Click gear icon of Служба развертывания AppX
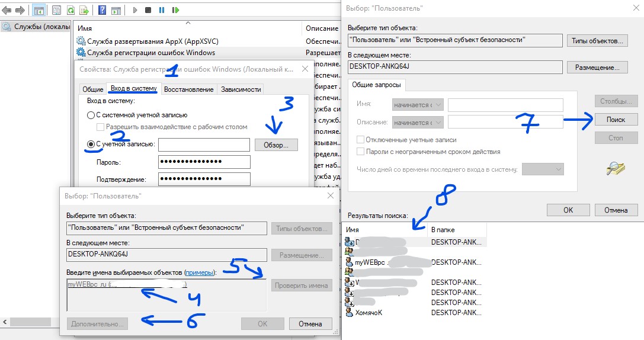Viewport: 644px width, 340px height. click(81, 41)
